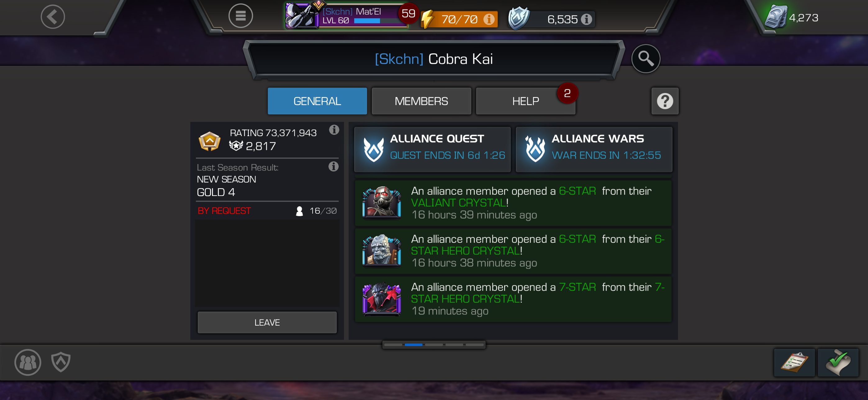The image size is (868, 400).
Task: Switch to the MEMBERS tab
Action: 421,101
